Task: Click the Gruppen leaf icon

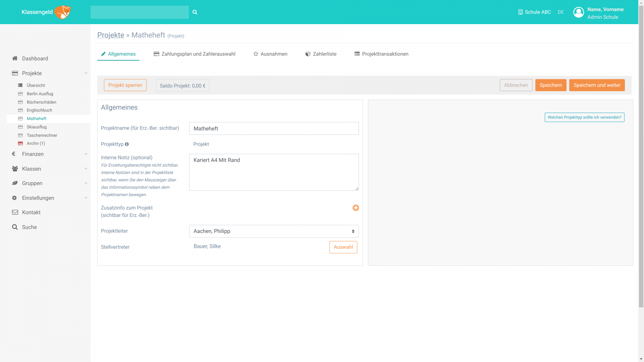Action: (x=15, y=183)
